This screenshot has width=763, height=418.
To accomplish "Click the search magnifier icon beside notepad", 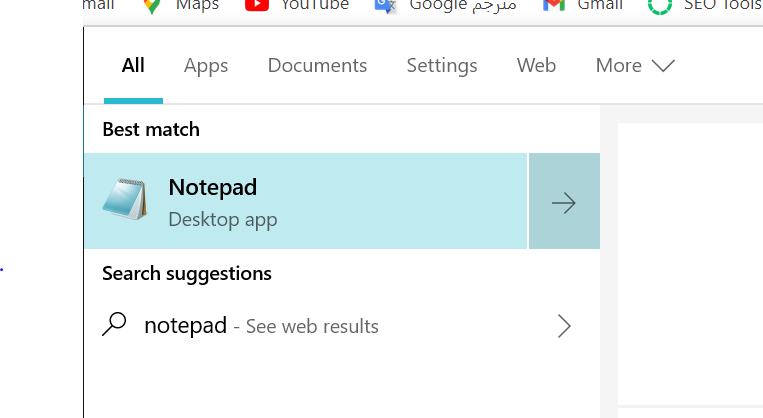I will [114, 324].
